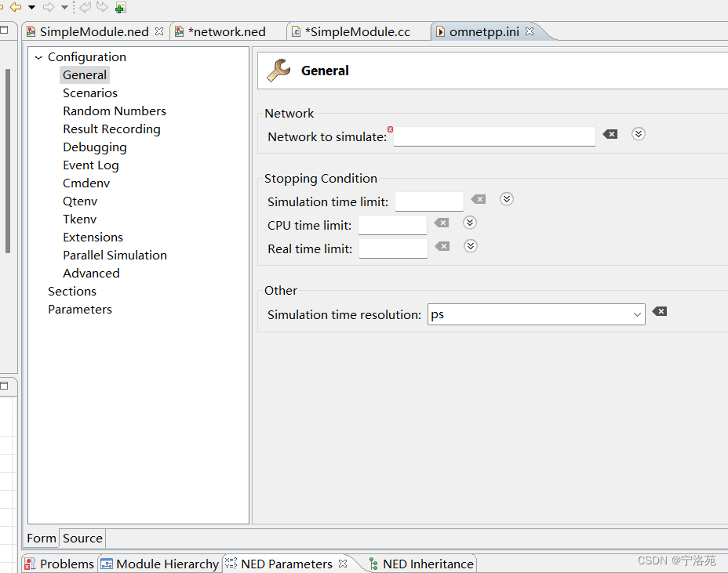Click the wrench icon beside General header
Image resolution: width=728 pixels, height=573 pixels.
278,69
